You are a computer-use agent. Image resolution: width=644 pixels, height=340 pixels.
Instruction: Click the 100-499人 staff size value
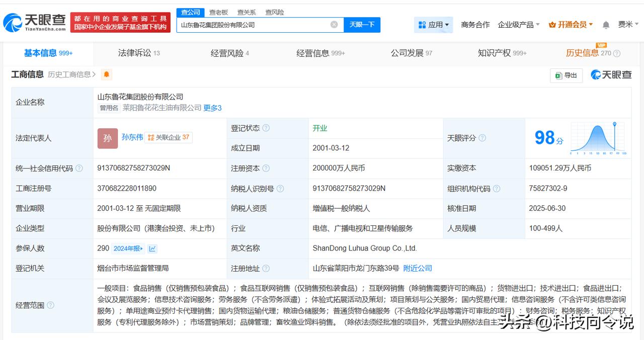click(x=546, y=228)
